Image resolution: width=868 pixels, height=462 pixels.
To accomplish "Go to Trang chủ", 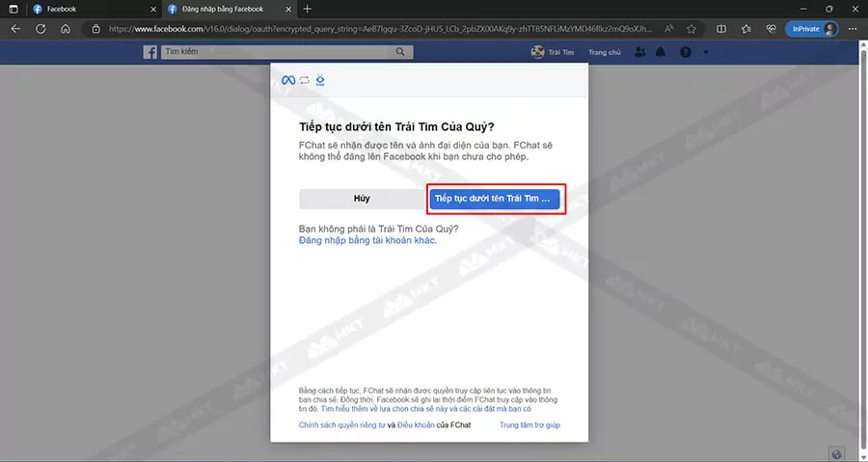I will tap(605, 52).
